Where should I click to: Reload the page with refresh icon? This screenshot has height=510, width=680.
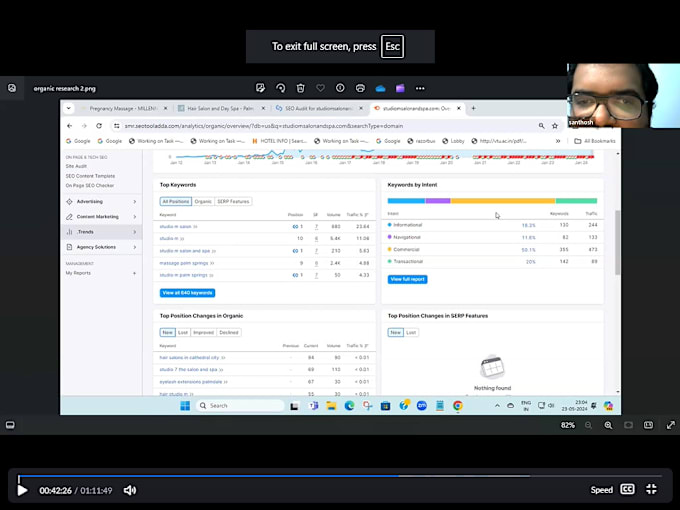click(x=99, y=126)
